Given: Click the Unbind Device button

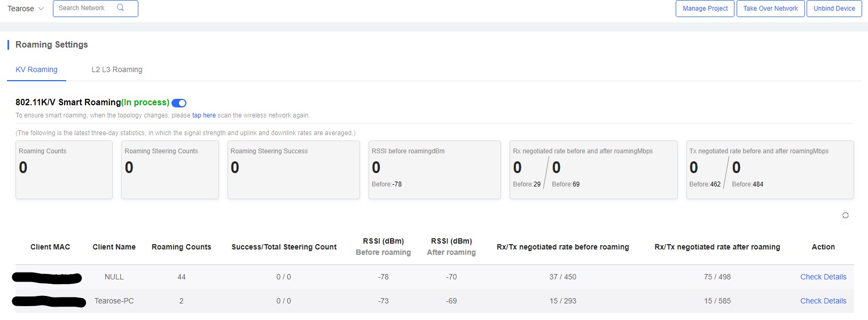Looking at the screenshot, I should click(x=834, y=9).
